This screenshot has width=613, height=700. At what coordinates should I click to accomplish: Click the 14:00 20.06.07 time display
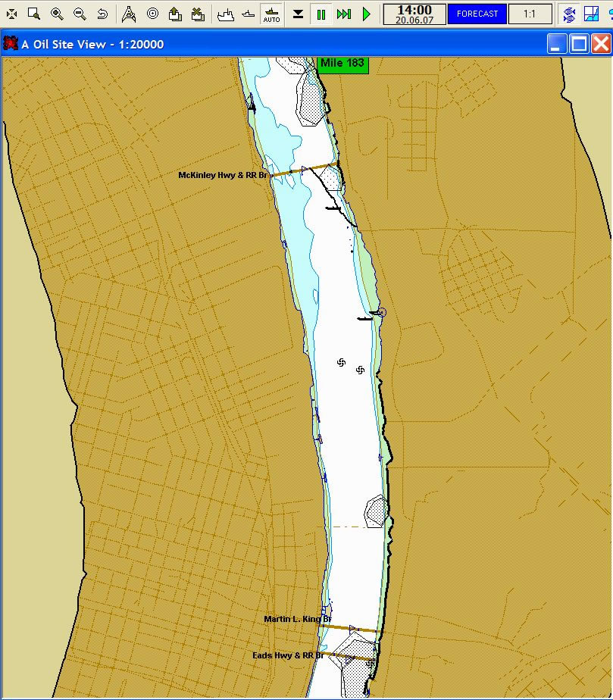pos(414,14)
